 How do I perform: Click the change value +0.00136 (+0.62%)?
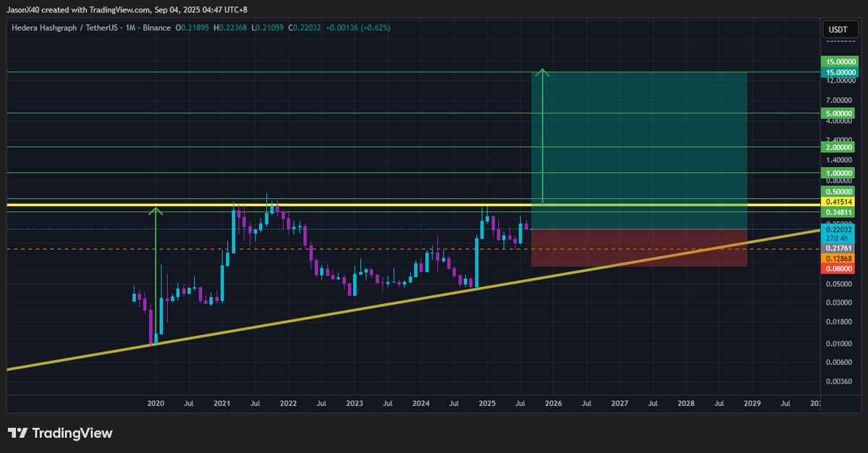pos(359,27)
